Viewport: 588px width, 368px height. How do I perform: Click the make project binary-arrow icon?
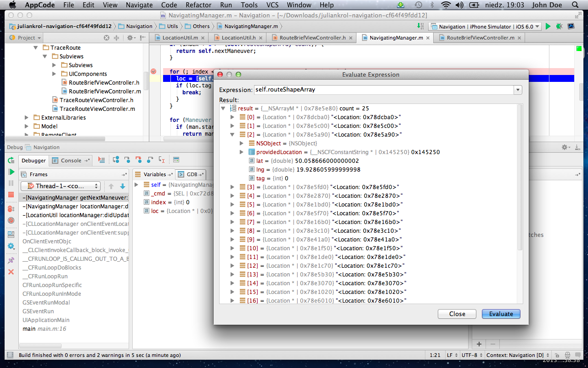421,26
